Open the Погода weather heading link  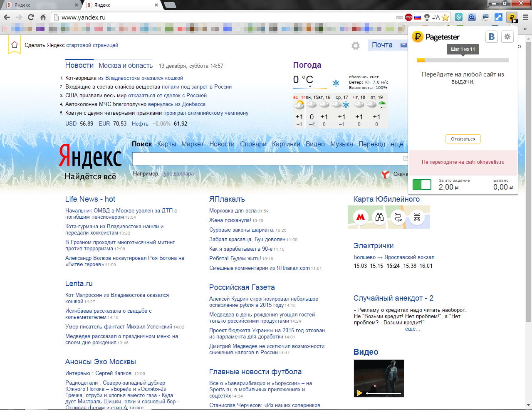point(307,65)
